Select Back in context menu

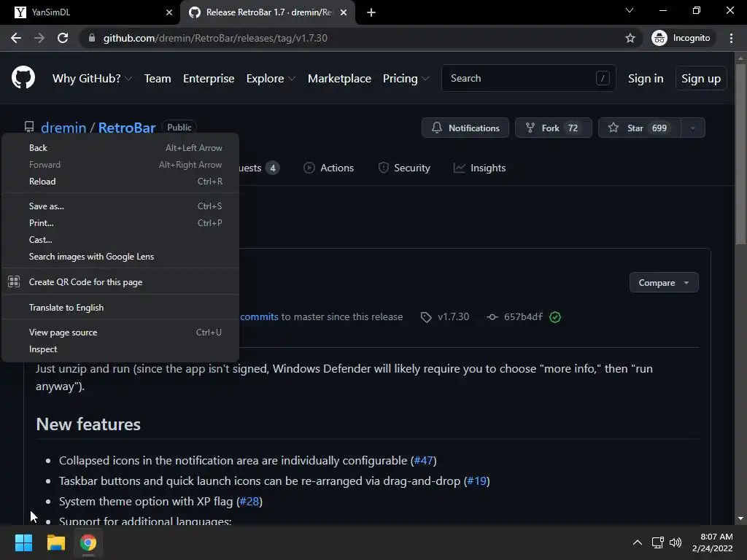[120, 148]
